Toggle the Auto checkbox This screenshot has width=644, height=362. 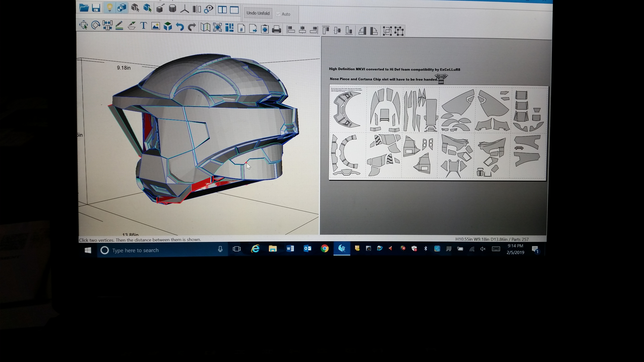pos(278,14)
